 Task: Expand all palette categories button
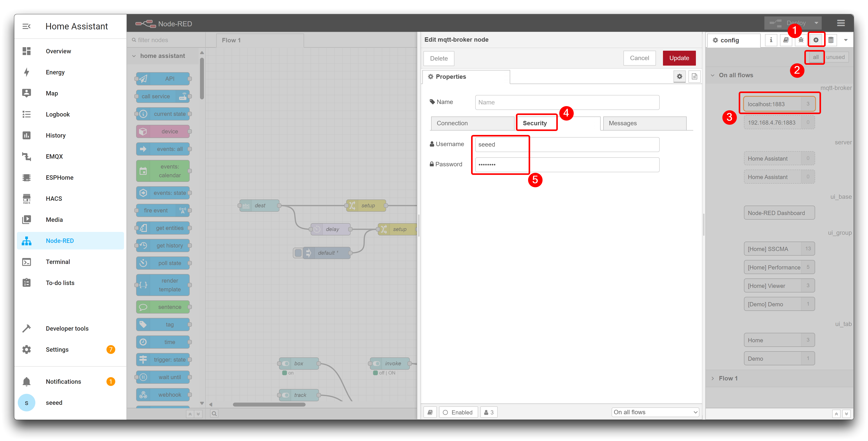tap(198, 414)
